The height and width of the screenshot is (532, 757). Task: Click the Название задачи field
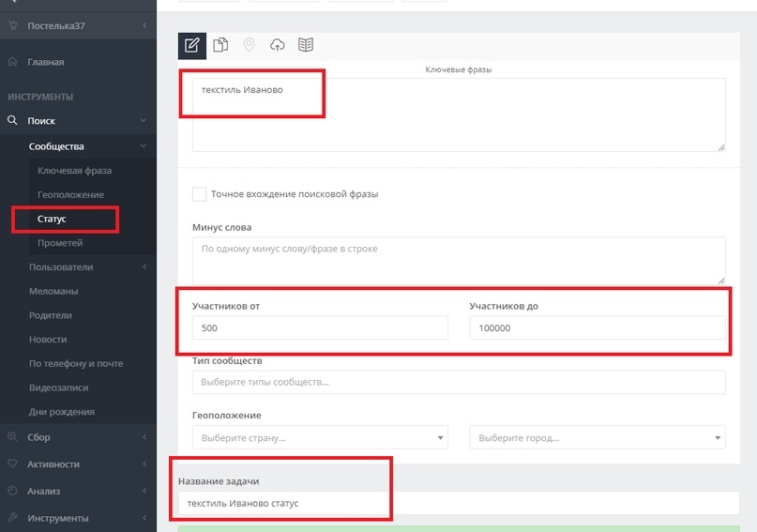click(x=459, y=503)
